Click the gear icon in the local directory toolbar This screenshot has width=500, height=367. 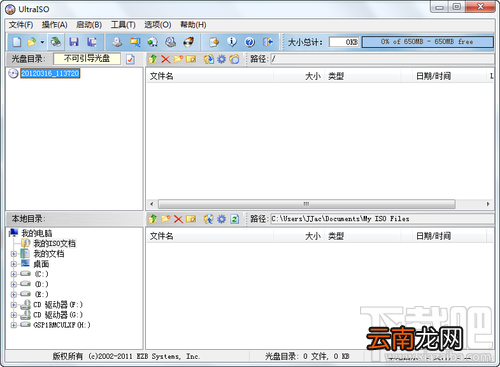click(x=222, y=219)
